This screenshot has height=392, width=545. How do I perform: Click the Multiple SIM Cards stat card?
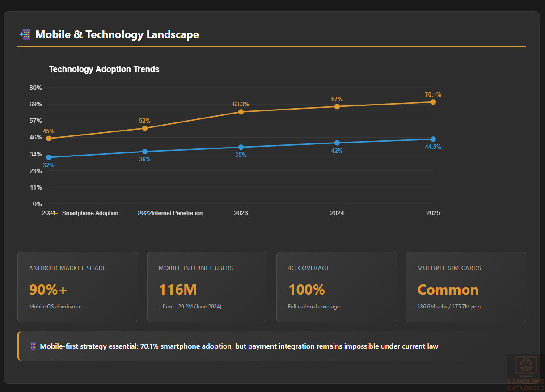coord(466,287)
